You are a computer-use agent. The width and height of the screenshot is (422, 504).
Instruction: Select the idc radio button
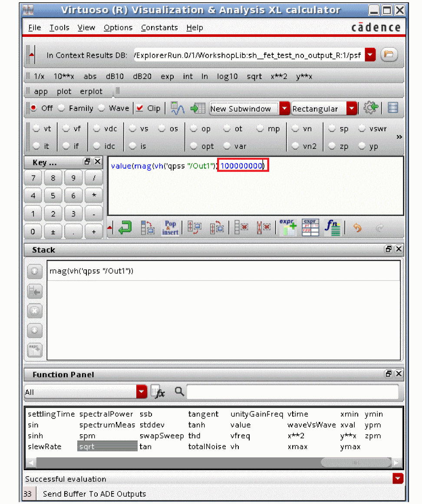coord(96,146)
